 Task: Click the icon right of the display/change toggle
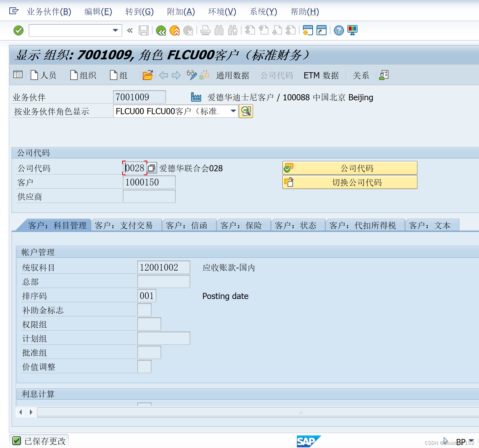(204, 75)
